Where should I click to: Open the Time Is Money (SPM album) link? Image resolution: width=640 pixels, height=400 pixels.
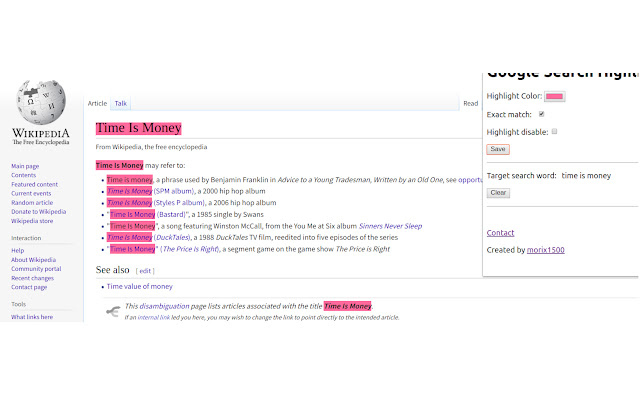150,191
